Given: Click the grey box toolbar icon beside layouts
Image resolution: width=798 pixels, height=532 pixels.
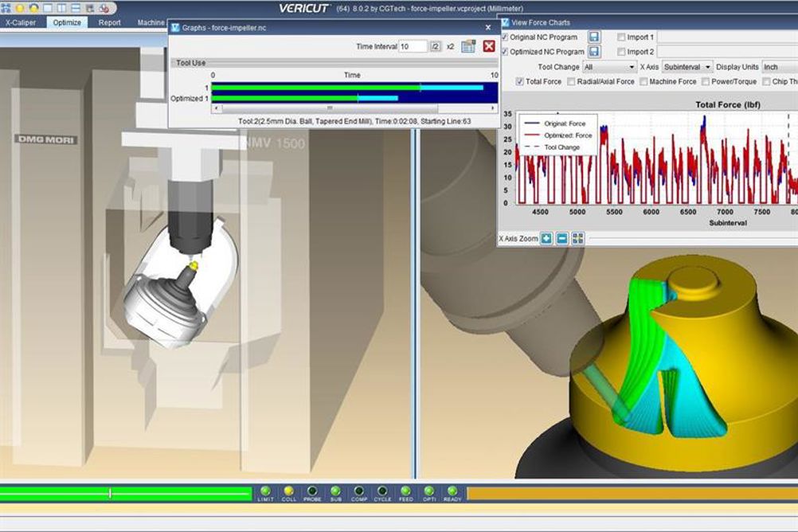Looking at the screenshot, I should tap(90, 8).
